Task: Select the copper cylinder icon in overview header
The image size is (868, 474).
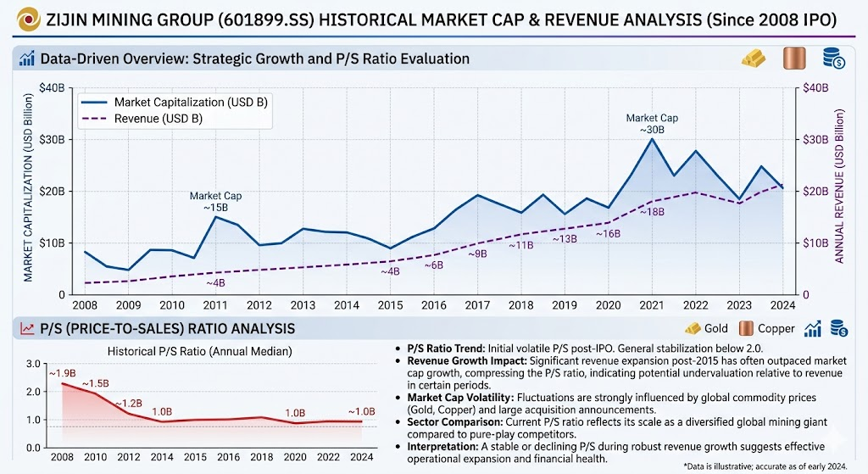Action: (x=794, y=59)
